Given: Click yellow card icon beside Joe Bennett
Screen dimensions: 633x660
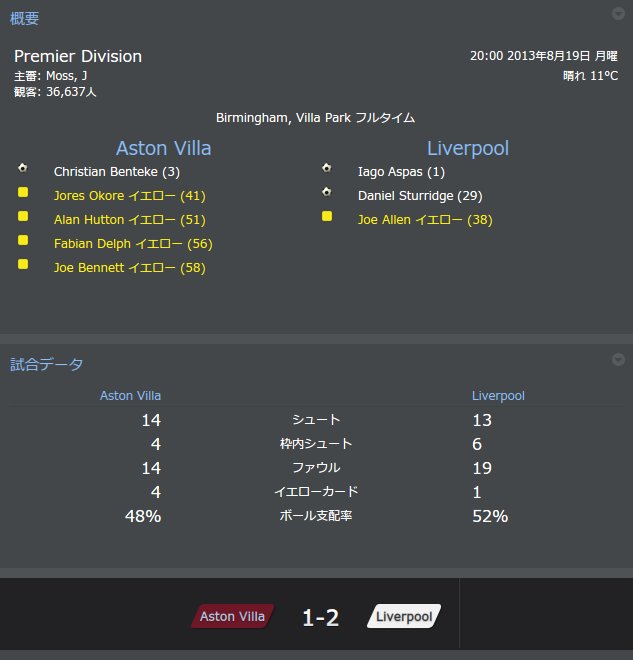Looking at the screenshot, I should point(23,264).
